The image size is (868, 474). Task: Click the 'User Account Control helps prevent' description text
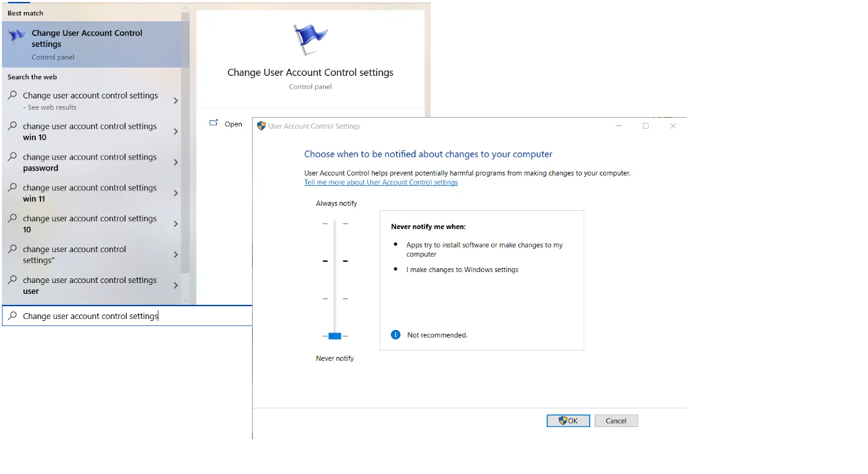467,173
